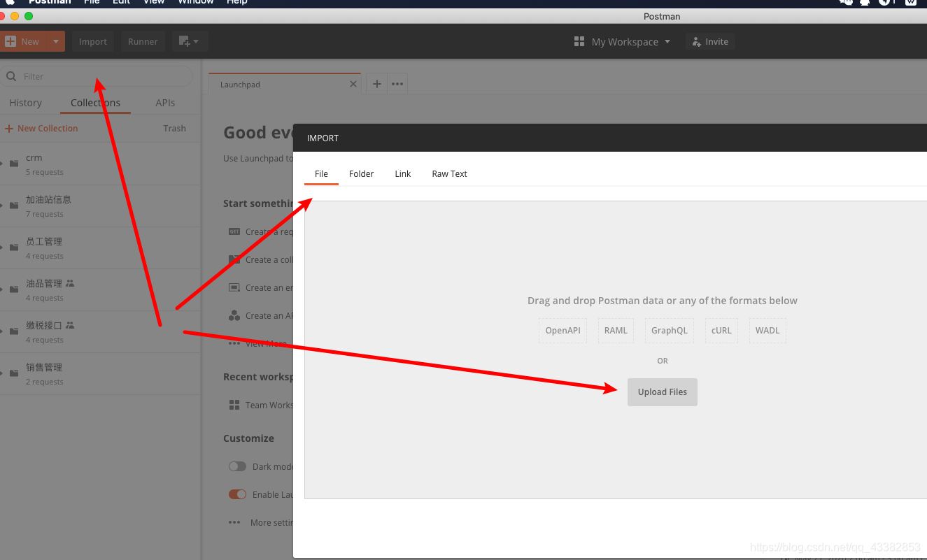Expand the 缴税接口 collection arrow

click(x=2, y=331)
